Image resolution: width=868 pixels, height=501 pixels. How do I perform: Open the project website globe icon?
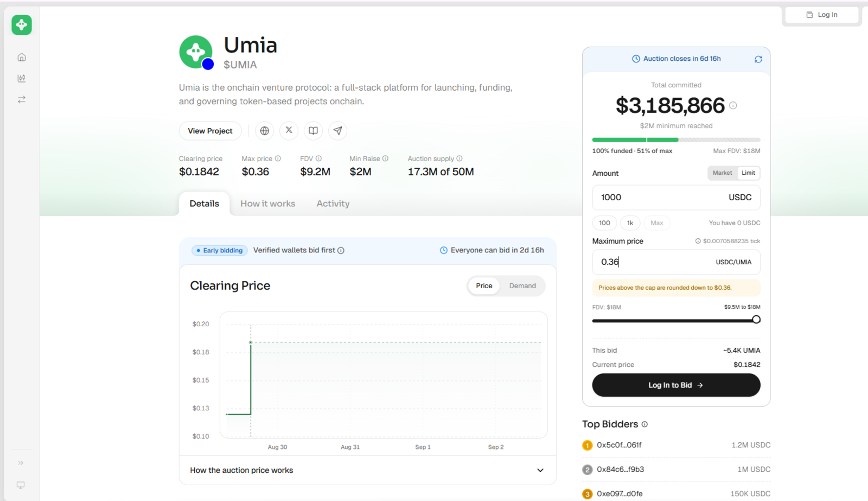[265, 131]
